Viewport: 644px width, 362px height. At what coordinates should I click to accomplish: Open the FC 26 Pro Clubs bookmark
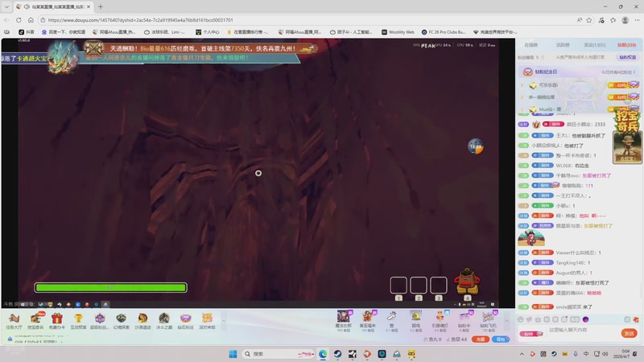pyautogui.click(x=444, y=31)
